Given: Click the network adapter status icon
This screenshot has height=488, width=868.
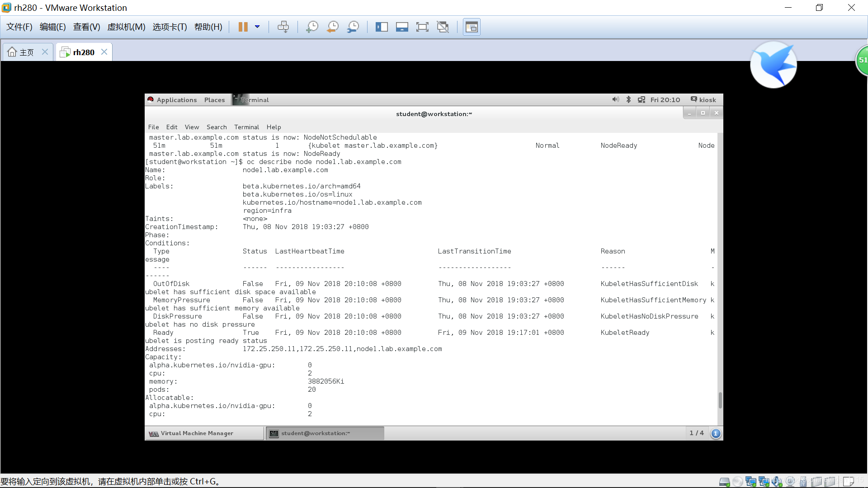Looking at the screenshot, I should [751, 481].
